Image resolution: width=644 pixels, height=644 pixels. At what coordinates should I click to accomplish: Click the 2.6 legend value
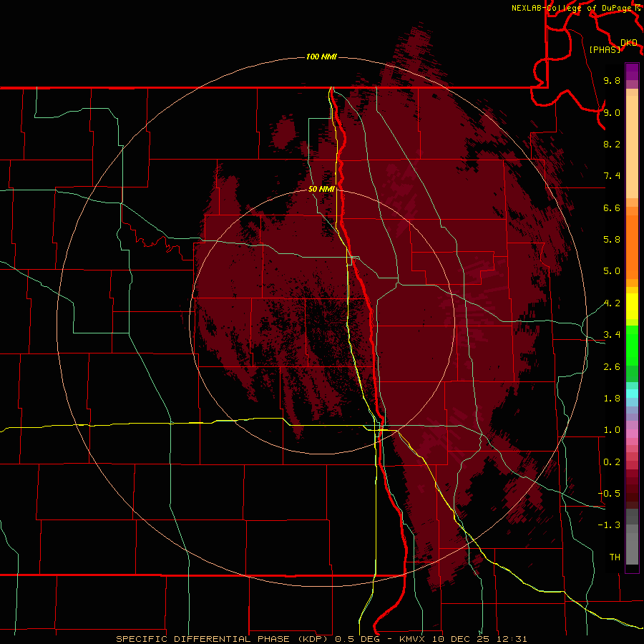(x=612, y=367)
